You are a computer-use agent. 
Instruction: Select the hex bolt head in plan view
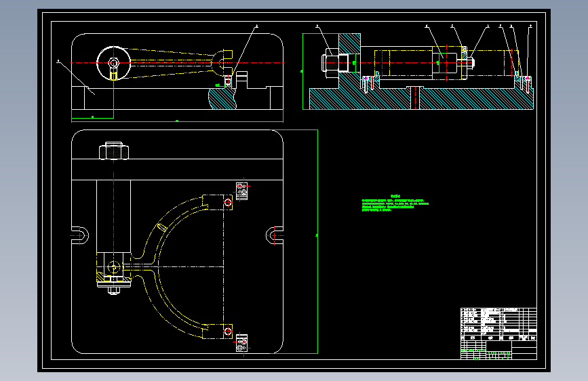114,151
